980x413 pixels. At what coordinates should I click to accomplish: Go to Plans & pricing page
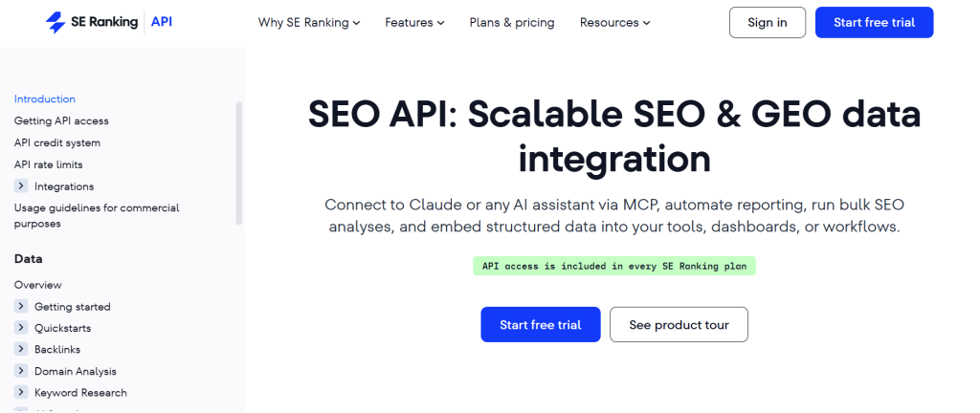point(512,22)
